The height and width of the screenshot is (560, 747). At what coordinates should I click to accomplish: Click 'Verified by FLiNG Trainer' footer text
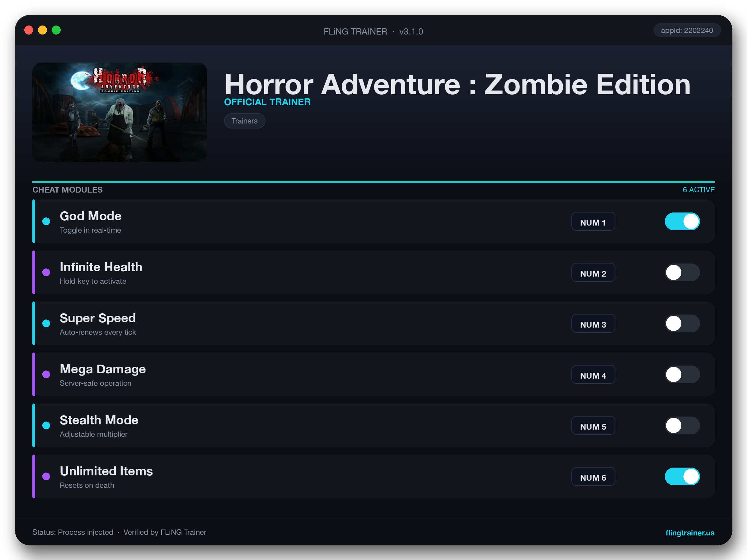[165, 532]
